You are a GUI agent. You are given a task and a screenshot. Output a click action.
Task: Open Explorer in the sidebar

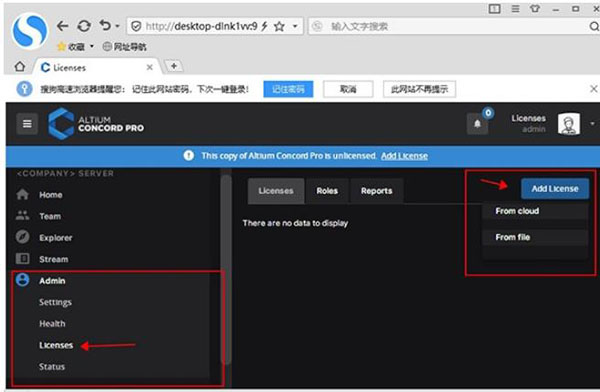click(55, 238)
